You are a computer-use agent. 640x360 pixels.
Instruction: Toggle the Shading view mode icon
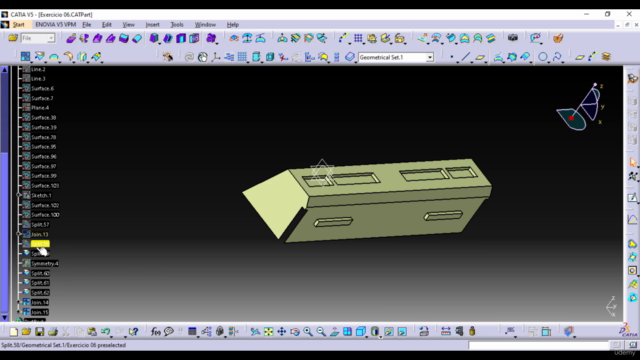pos(375,331)
